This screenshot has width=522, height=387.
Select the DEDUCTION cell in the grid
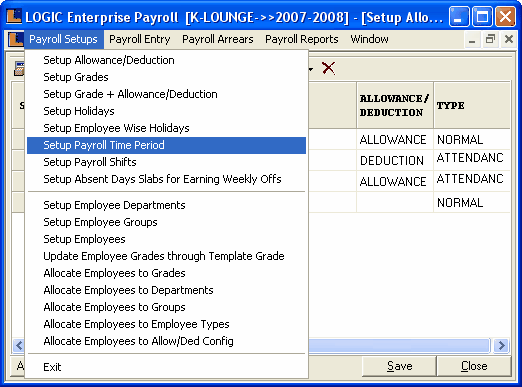395,160
